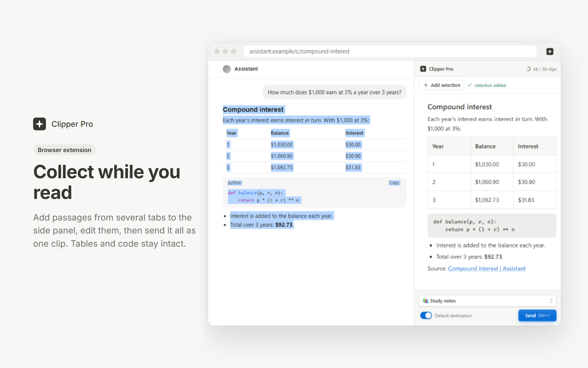Toggle the Default destination switch
This screenshot has height=368, width=588.
(426, 316)
